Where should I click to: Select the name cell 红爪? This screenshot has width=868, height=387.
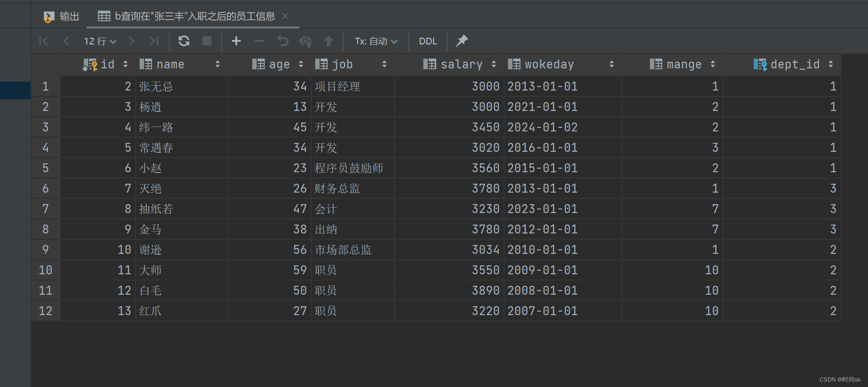tap(181, 311)
